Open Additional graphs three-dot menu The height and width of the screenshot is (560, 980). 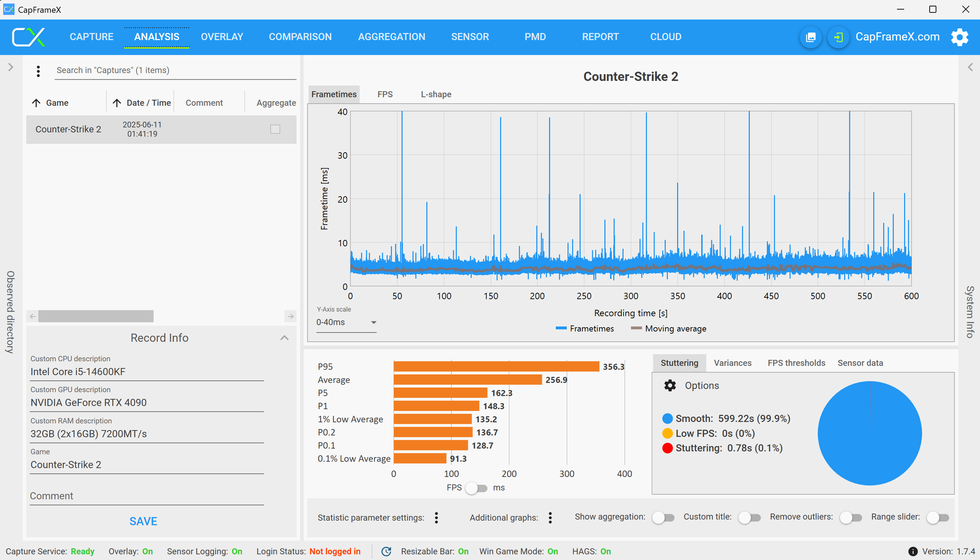click(x=550, y=518)
